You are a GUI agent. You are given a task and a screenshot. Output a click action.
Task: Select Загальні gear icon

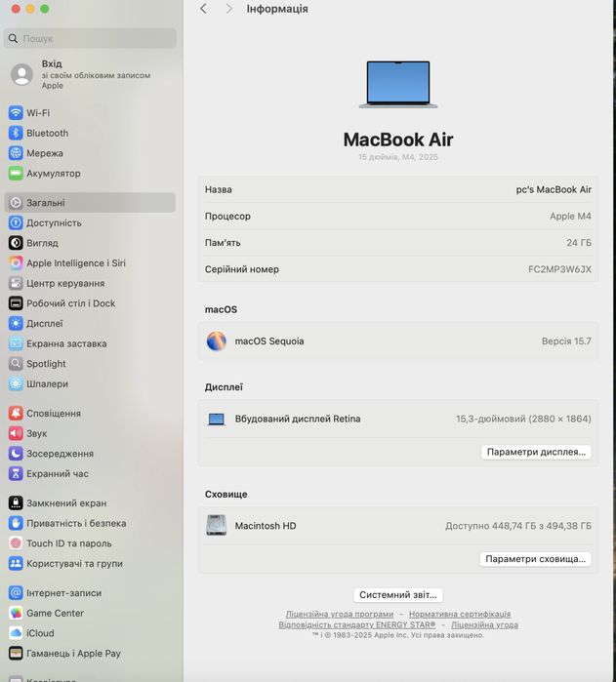[x=16, y=203]
